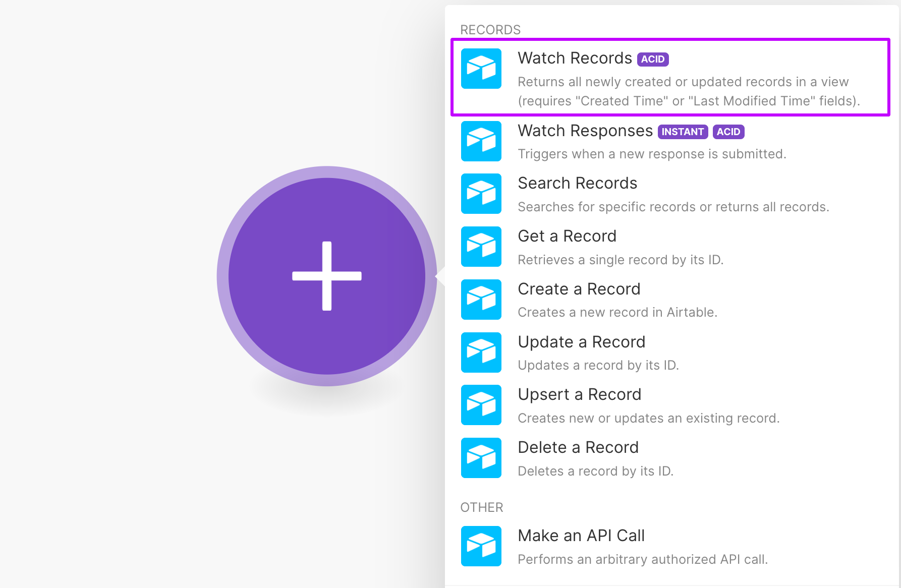Click the Airtable icon beside Watch Records
This screenshot has width=901, height=588.
[481, 69]
